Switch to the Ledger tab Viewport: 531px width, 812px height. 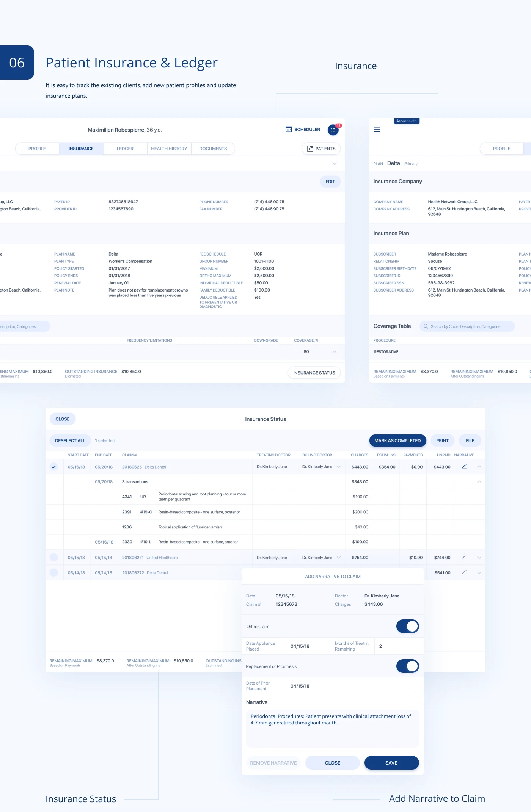(x=125, y=149)
